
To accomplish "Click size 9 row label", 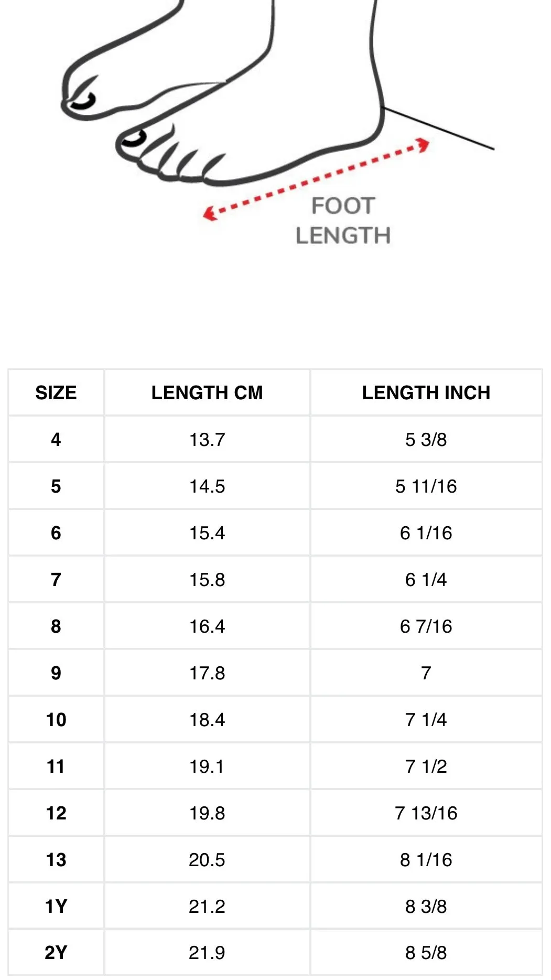I will click(56, 673).
